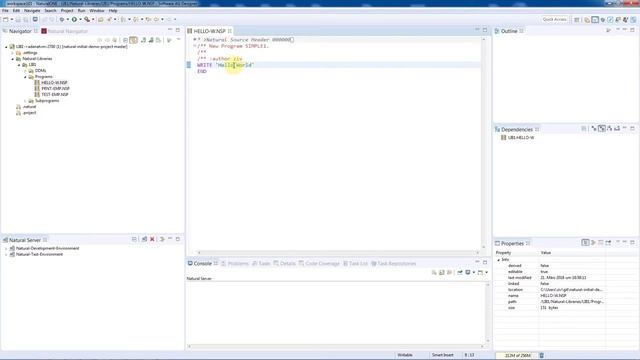Expand the .settings folder
The width and height of the screenshot is (640, 360).
click(x=13, y=53)
